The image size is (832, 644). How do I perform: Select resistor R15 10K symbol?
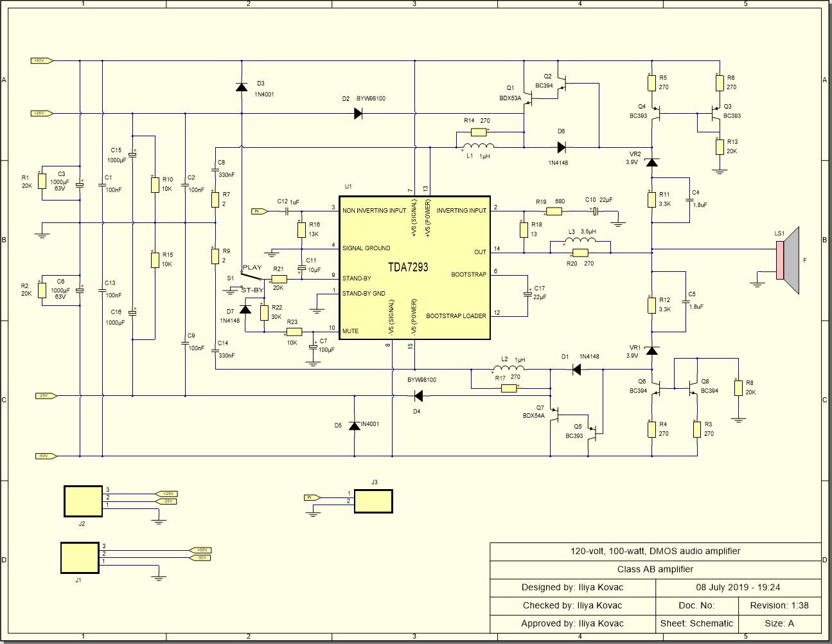[x=155, y=260]
